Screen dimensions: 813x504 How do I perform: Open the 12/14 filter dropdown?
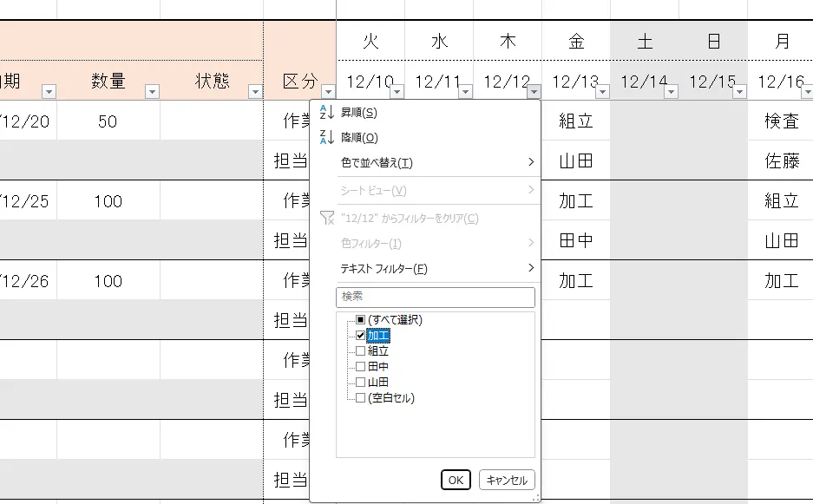(672, 89)
